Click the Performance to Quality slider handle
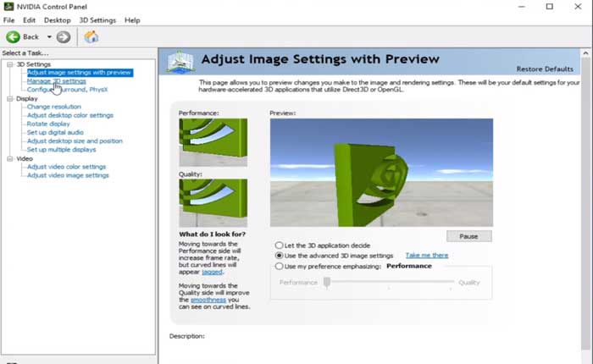593x364 pixels. pyautogui.click(x=326, y=283)
